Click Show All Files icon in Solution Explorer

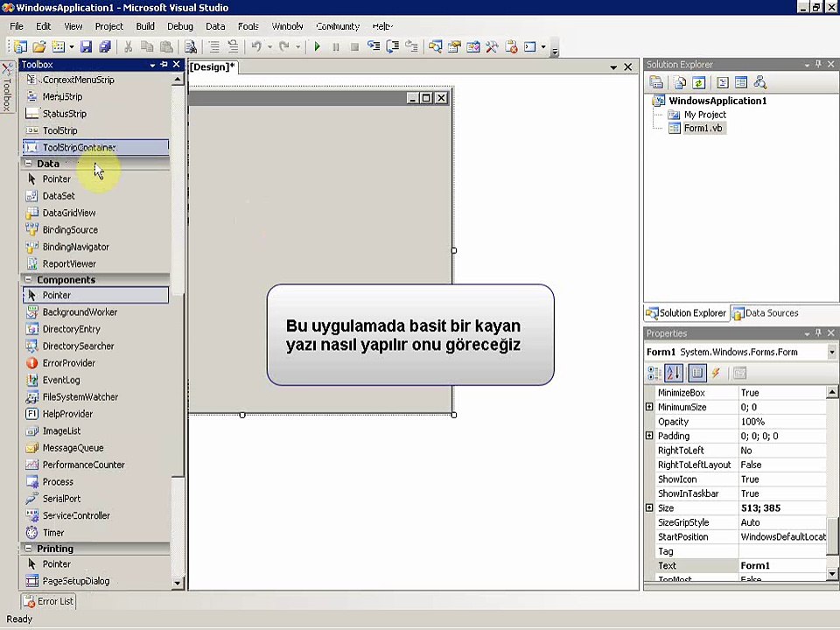click(x=680, y=82)
